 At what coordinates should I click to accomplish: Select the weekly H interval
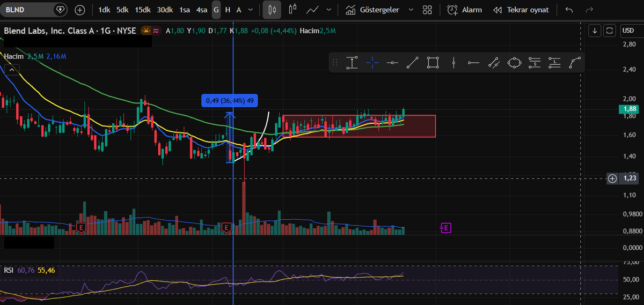point(228,10)
